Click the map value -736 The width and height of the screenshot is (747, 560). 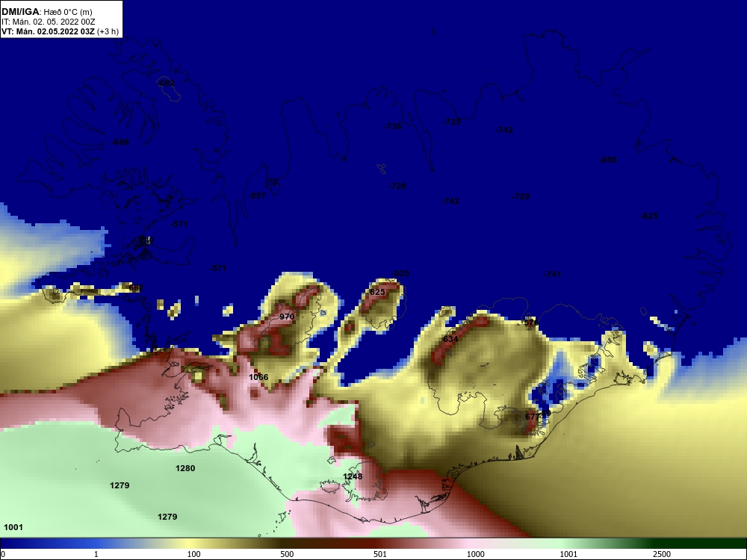[x=393, y=126]
